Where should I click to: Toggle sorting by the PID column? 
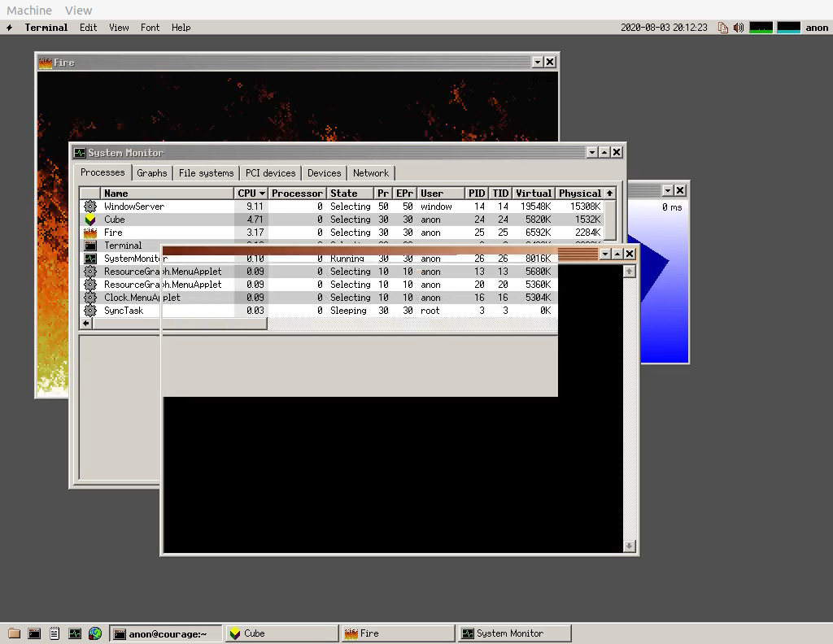point(476,193)
